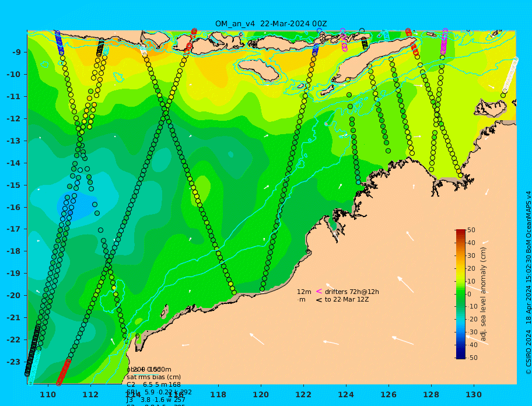Click longitude axis label 112
The image size is (532, 406).
90,394
